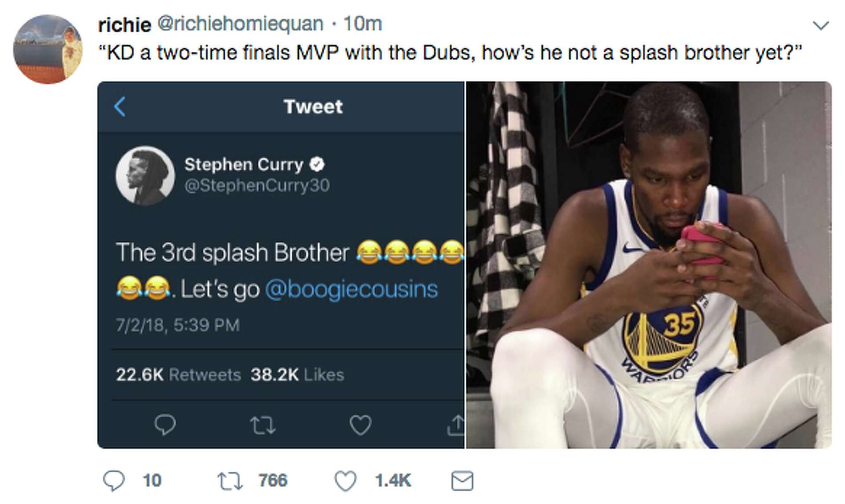The width and height of the screenshot is (845, 504).
Task: Click the envelope direct message icon
Action: [462, 481]
